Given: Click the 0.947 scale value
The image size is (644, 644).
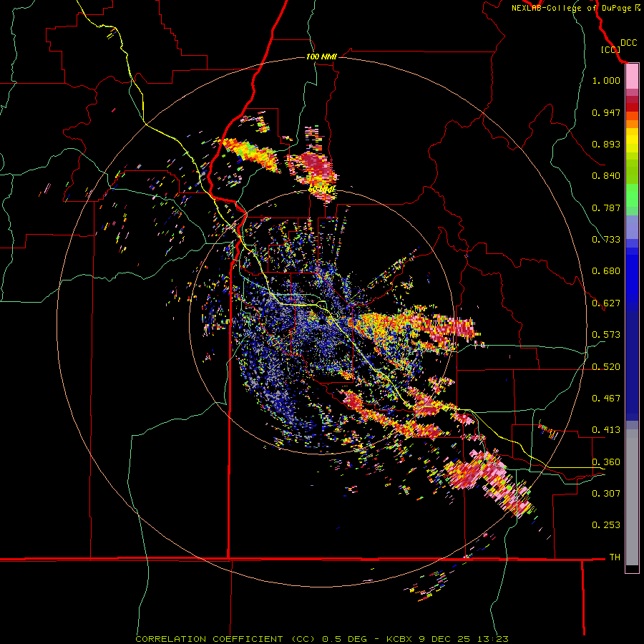Looking at the screenshot, I should [x=606, y=112].
